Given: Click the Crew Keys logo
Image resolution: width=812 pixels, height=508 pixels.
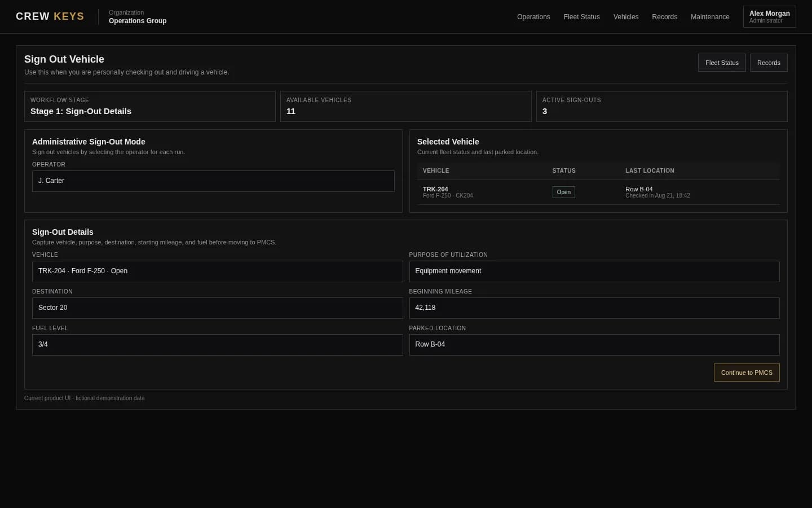Looking at the screenshot, I should point(50,16).
